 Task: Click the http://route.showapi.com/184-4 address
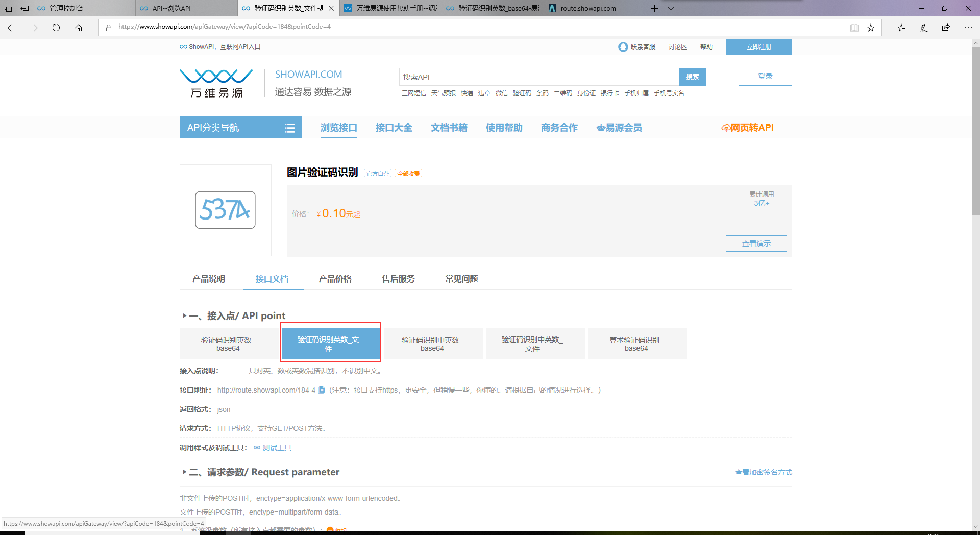(x=266, y=390)
